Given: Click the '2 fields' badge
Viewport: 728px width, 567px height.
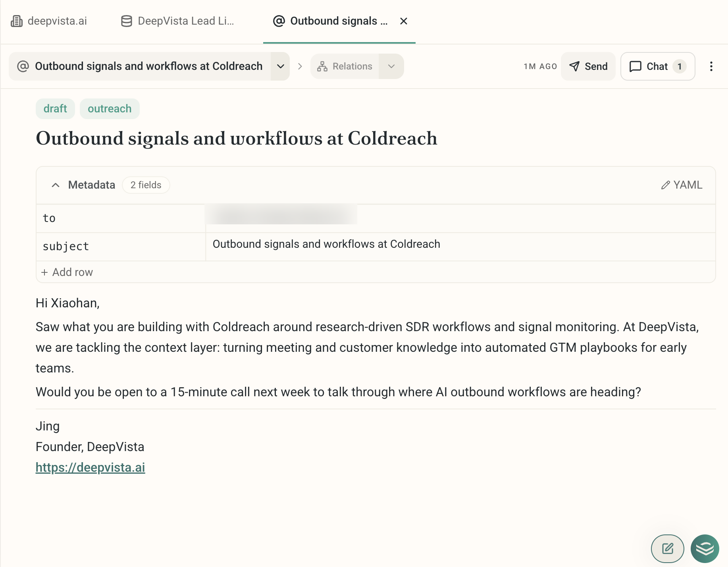Looking at the screenshot, I should (x=146, y=185).
